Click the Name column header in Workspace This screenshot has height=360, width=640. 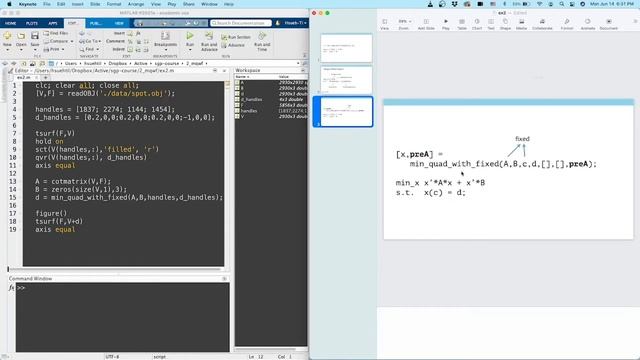[242, 77]
